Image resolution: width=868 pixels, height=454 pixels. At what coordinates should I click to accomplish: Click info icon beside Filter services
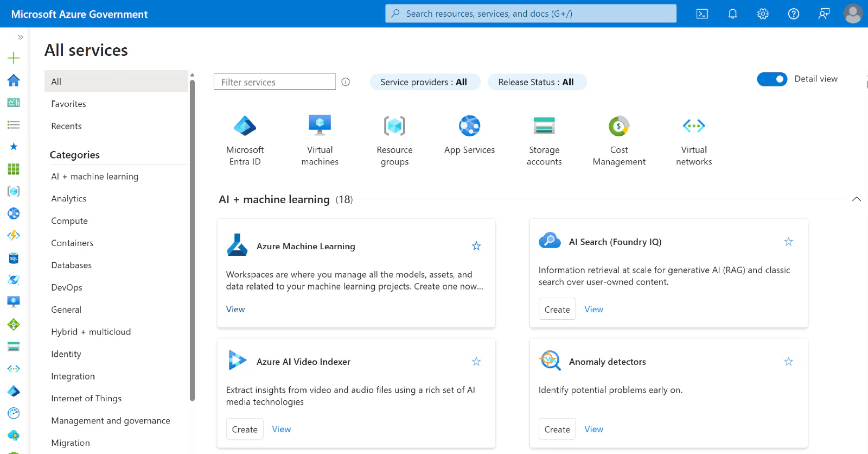click(346, 82)
